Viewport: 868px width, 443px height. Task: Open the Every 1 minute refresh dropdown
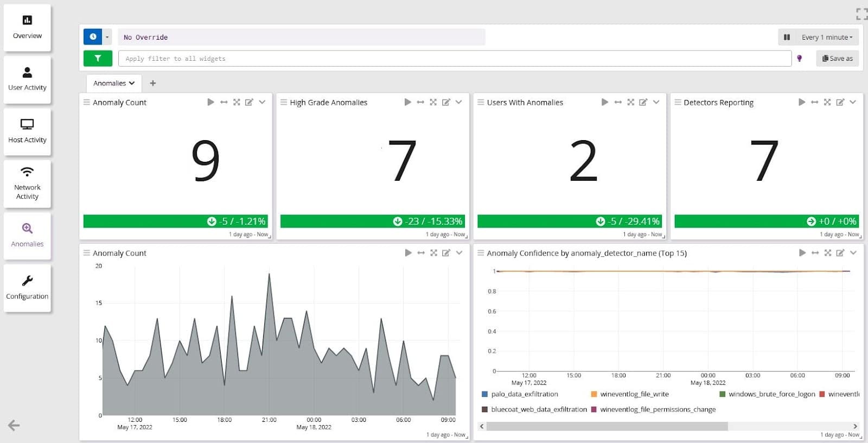827,37
